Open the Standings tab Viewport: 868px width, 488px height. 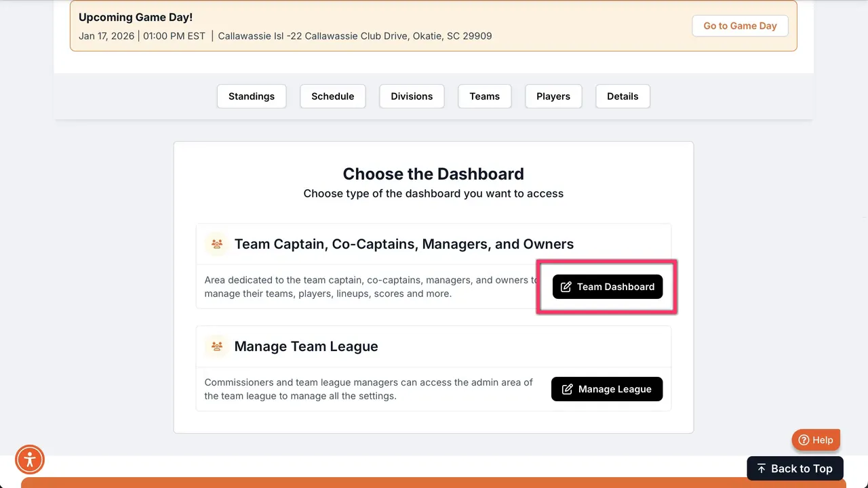252,96
